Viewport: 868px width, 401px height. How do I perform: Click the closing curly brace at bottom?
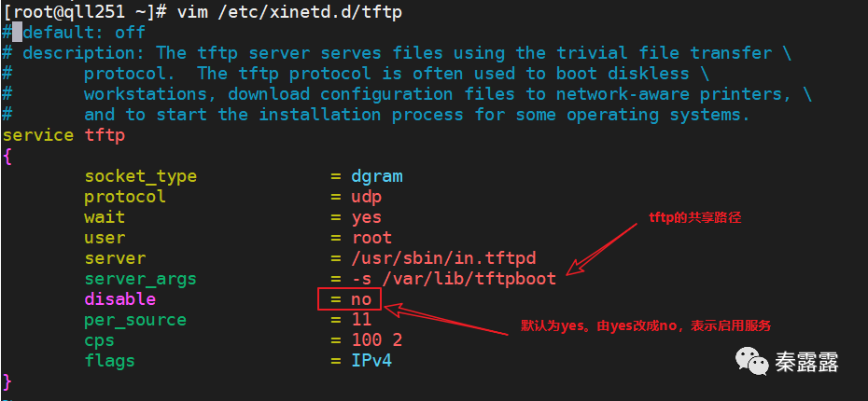(7, 381)
